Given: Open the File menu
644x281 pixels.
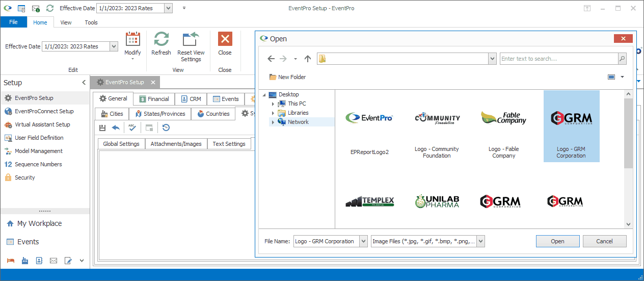Looking at the screenshot, I should point(13,22).
